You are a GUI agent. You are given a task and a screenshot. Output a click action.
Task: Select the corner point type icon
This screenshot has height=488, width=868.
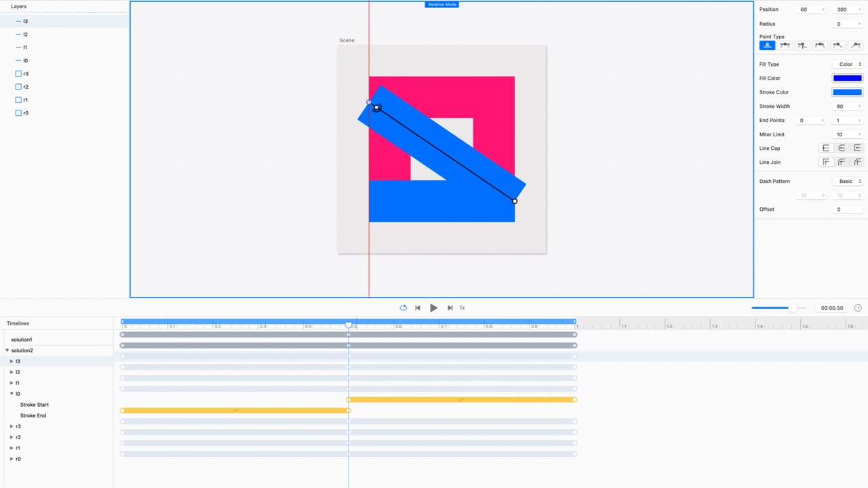(x=767, y=45)
